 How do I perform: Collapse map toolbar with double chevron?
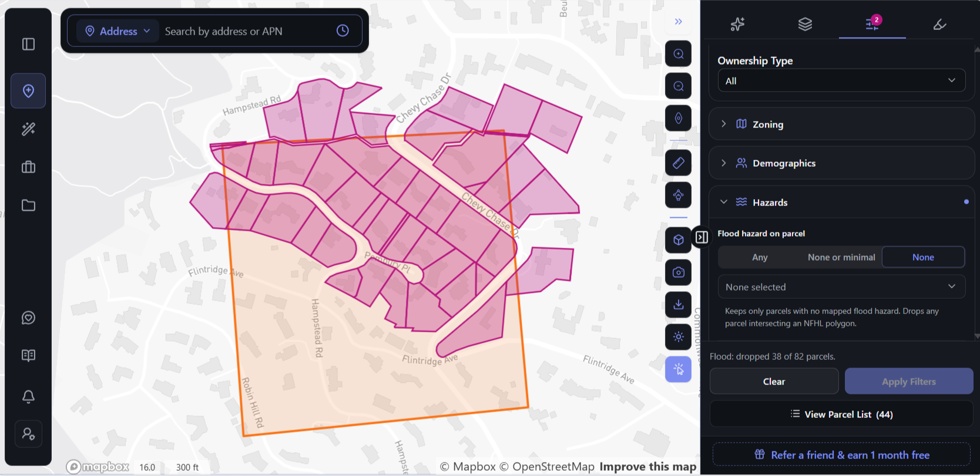point(679,22)
